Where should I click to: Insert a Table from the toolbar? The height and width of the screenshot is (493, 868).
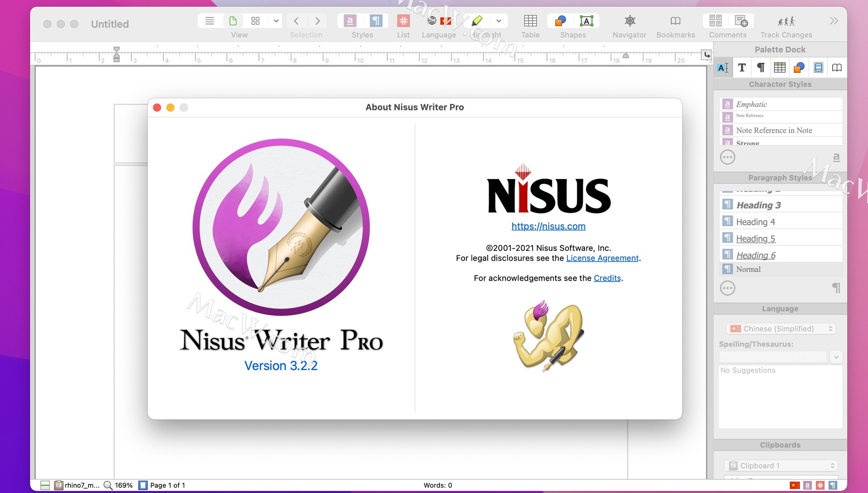530,21
